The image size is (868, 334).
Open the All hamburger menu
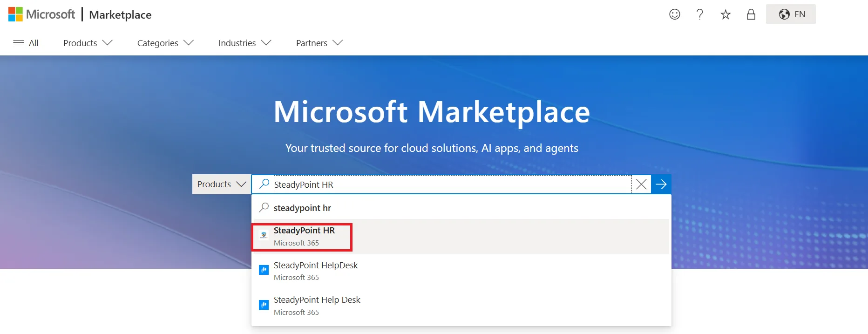click(26, 43)
